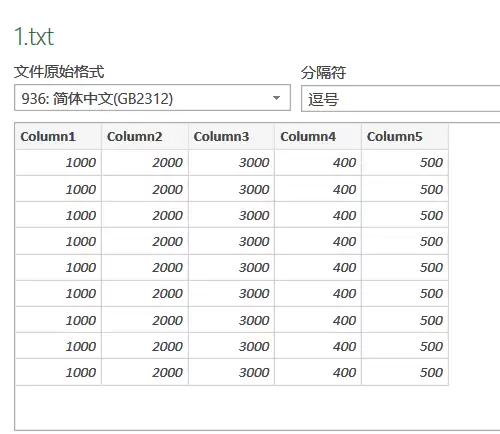Open the file origin encoding dropdown arrow

pos(276,98)
